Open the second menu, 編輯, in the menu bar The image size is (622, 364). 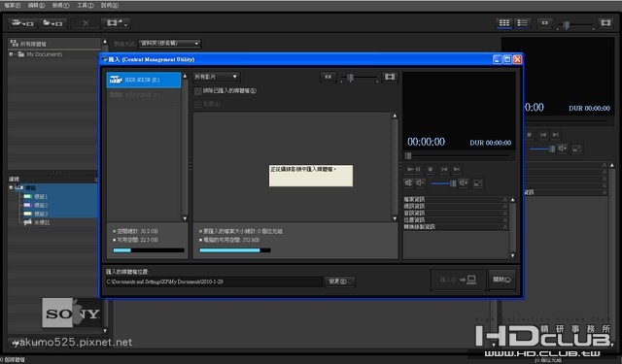tap(37, 5)
